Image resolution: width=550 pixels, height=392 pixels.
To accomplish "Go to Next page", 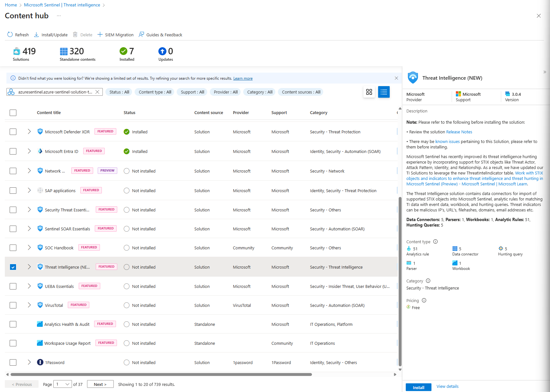I will click(x=100, y=384).
